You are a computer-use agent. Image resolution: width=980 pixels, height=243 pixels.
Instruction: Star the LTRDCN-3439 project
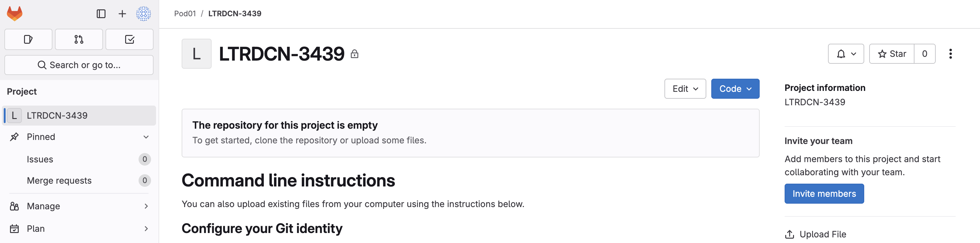point(892,54)
